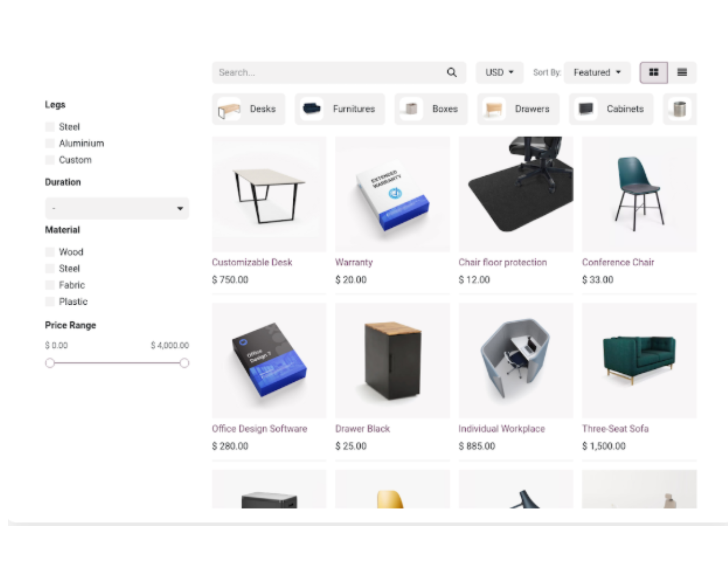Image resolution: width=728 pixels, height=569 pixels.
Task: Open the USD currency dropdown
Action: 499,72
